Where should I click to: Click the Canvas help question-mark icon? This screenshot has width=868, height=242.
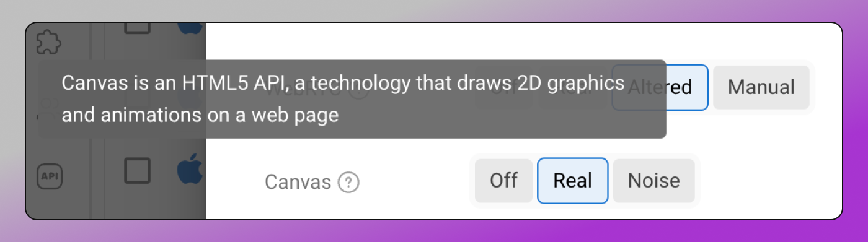pyautogui.click(x=349, y=182)
